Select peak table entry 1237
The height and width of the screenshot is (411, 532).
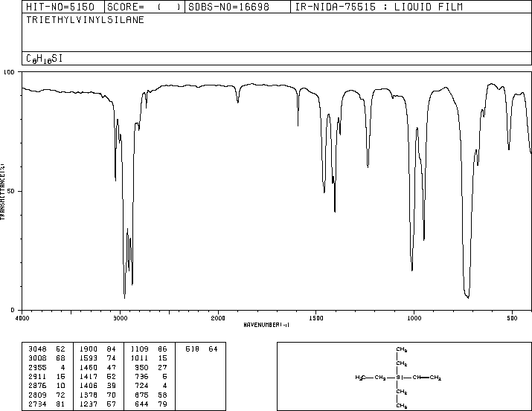[x=89, y=404]
